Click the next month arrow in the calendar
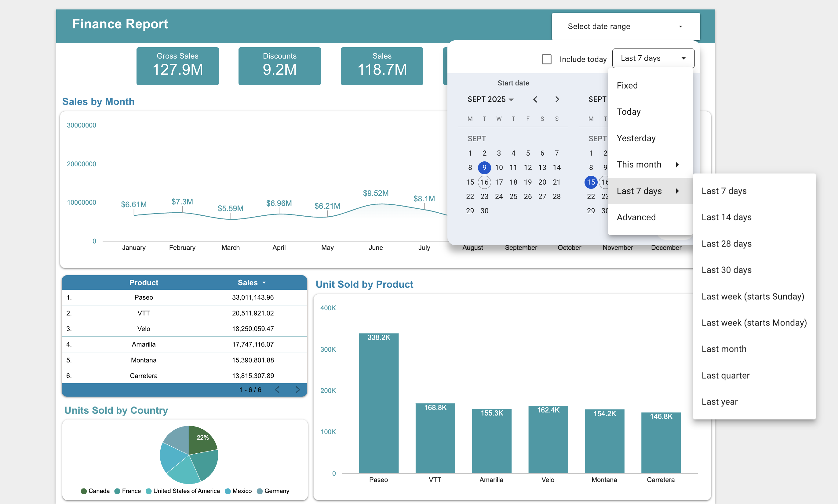This screenshot has width=838, height=504. tap(557, 99)
